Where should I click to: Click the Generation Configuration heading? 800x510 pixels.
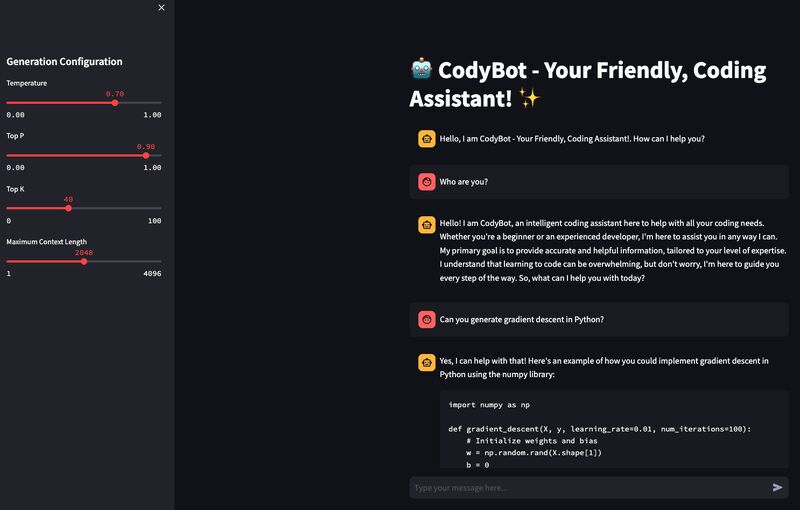tap(64, 62)
